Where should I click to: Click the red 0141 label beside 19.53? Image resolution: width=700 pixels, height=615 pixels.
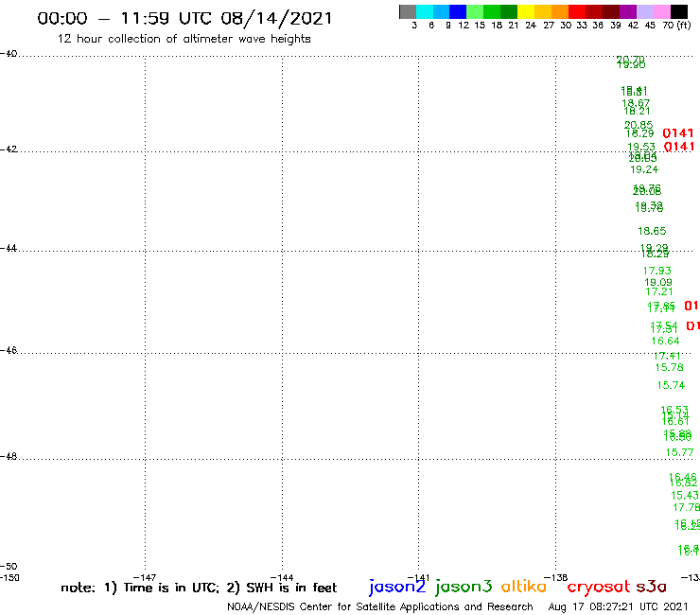(679, 147)
